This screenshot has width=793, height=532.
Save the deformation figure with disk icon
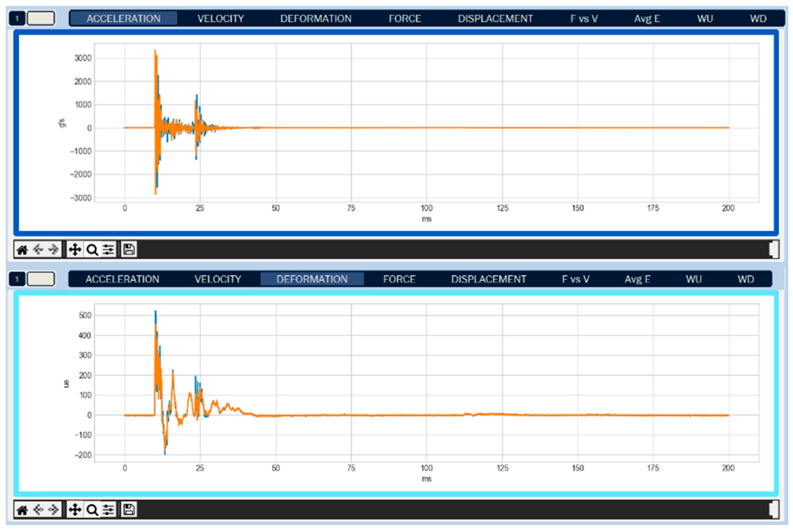[x=129, y=509]
